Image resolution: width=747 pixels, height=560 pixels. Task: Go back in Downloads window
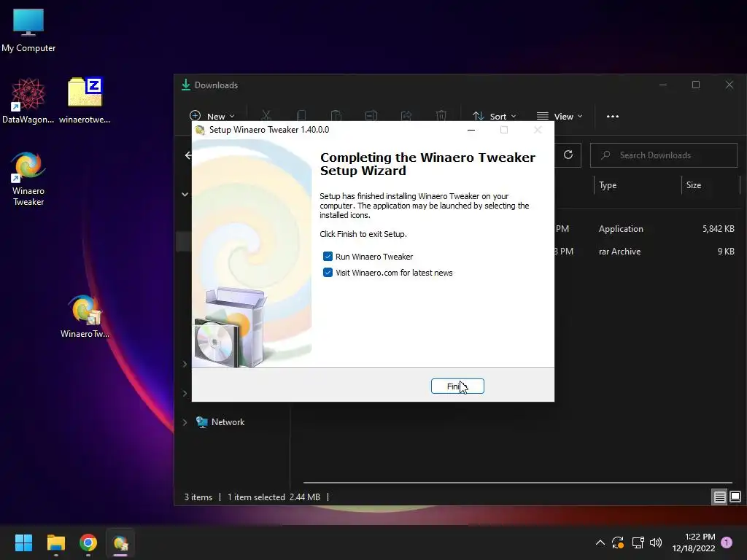coord(188,155)
